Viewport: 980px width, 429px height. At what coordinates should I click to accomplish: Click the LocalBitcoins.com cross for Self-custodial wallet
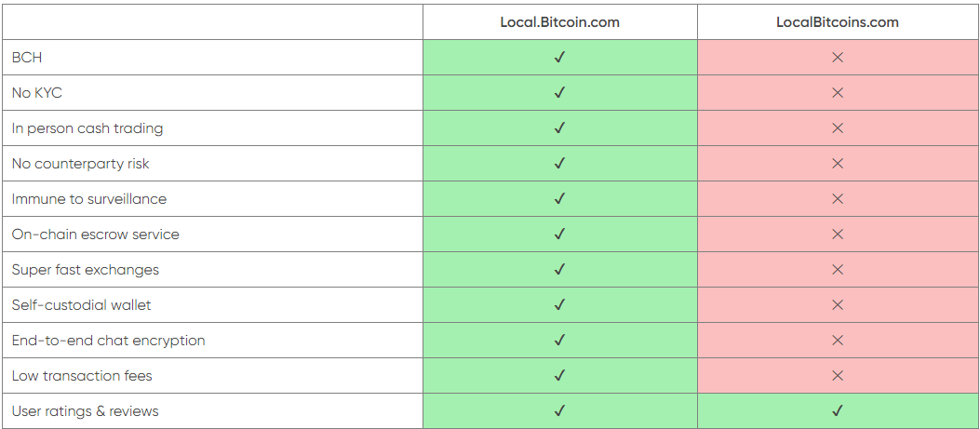click(838, 304)
